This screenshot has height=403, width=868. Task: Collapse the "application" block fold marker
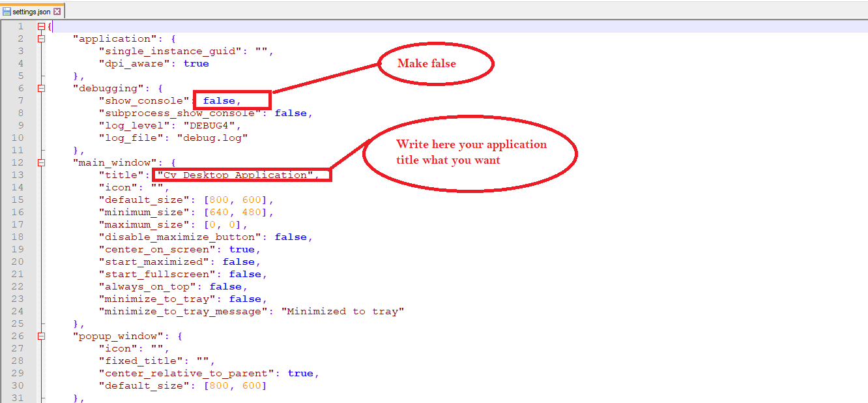[42, 39]
